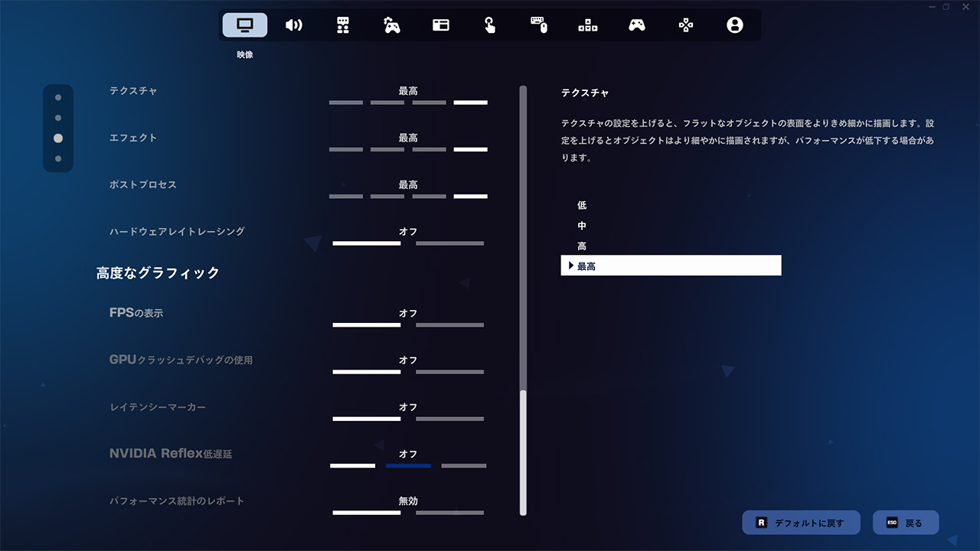
Task: Click the デフォルトに戻す button
Action: tap(801, 523)
